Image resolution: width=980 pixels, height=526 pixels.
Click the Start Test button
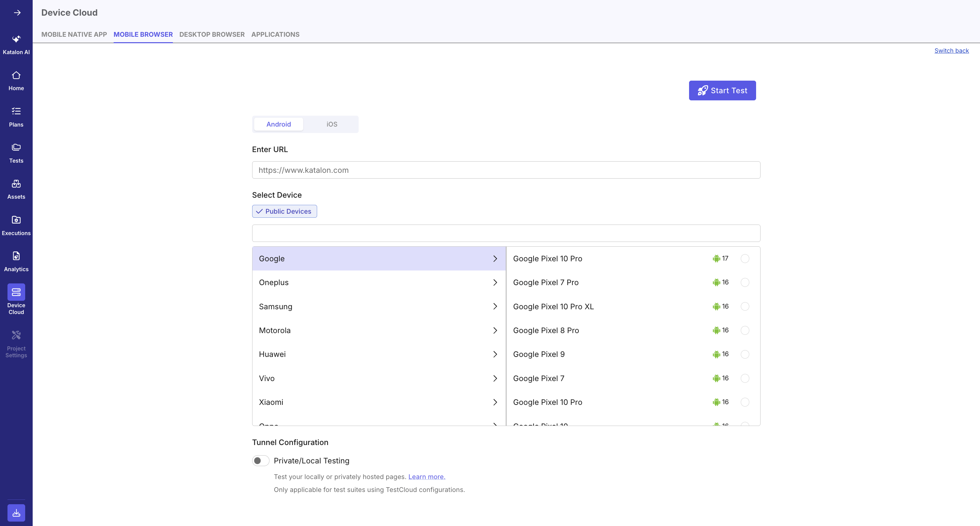tap(722, 91)
